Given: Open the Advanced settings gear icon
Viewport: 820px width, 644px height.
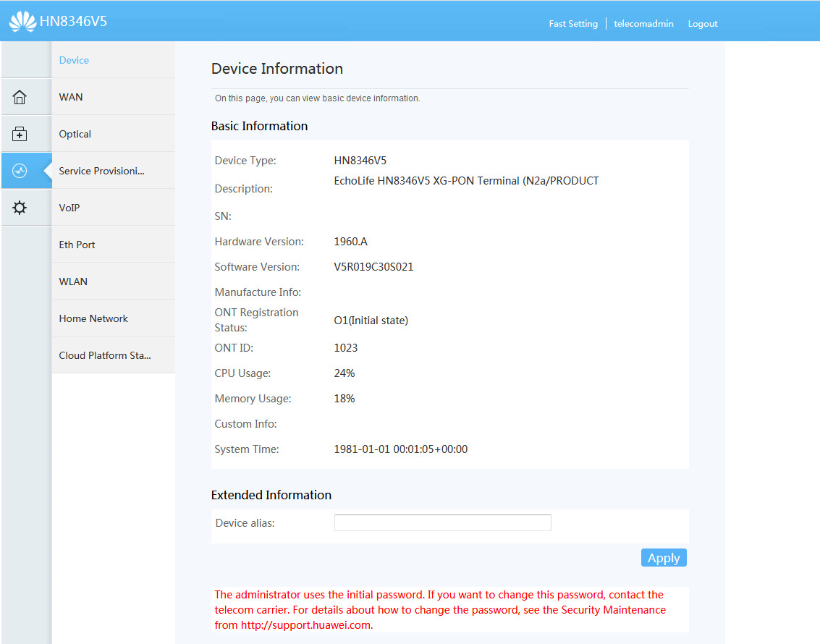Looking at the screenshot, I should tap(20, 208).
